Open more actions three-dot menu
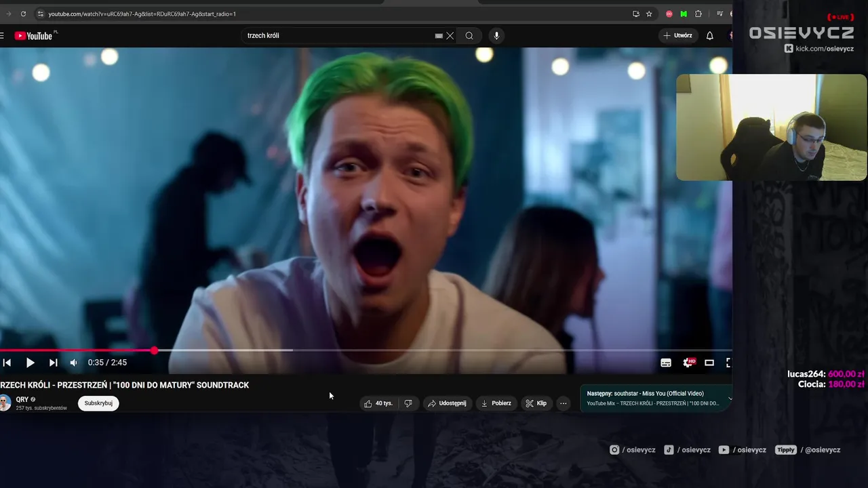Image resolution: width=868 pixels, height=488 pixels. click(x=563, y=403)
